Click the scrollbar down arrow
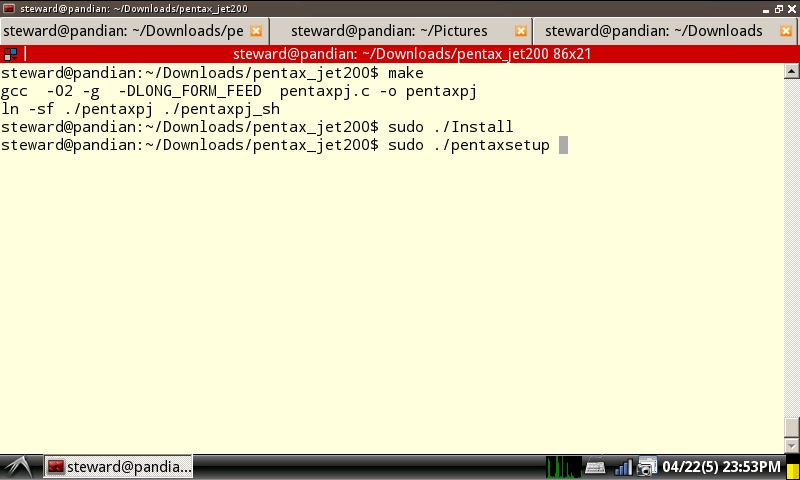 pyautogui.click(x=791, y=445)
